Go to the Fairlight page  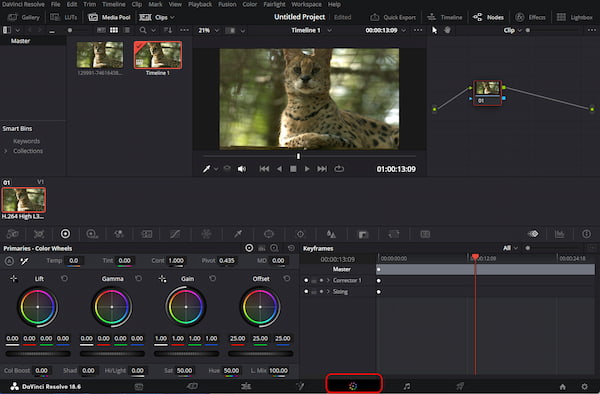point(407,386)
